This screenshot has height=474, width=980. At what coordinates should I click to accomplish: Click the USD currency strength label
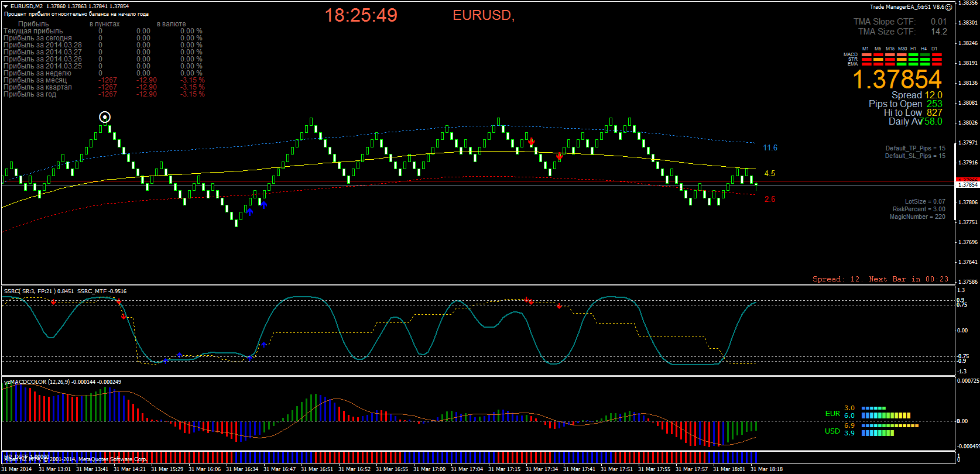click(x=832, y=431)
